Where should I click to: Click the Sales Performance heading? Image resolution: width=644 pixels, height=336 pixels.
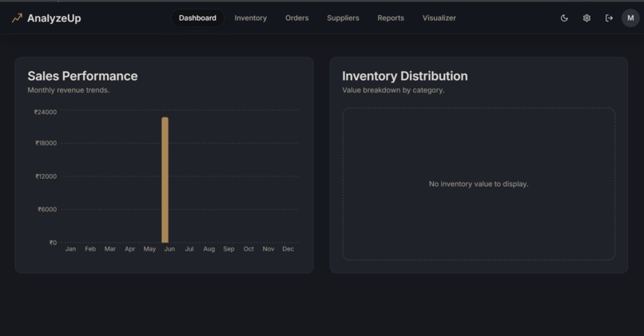pos(82,76)
